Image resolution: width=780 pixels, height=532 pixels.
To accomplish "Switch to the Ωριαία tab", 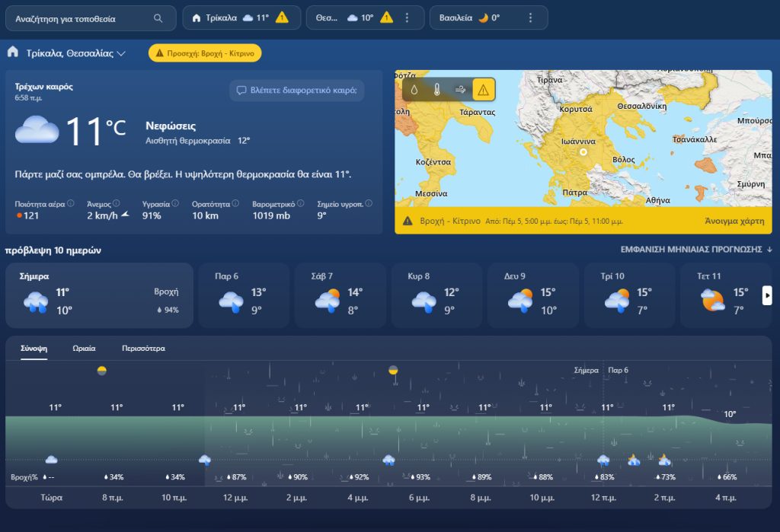I will coord(84,349).
